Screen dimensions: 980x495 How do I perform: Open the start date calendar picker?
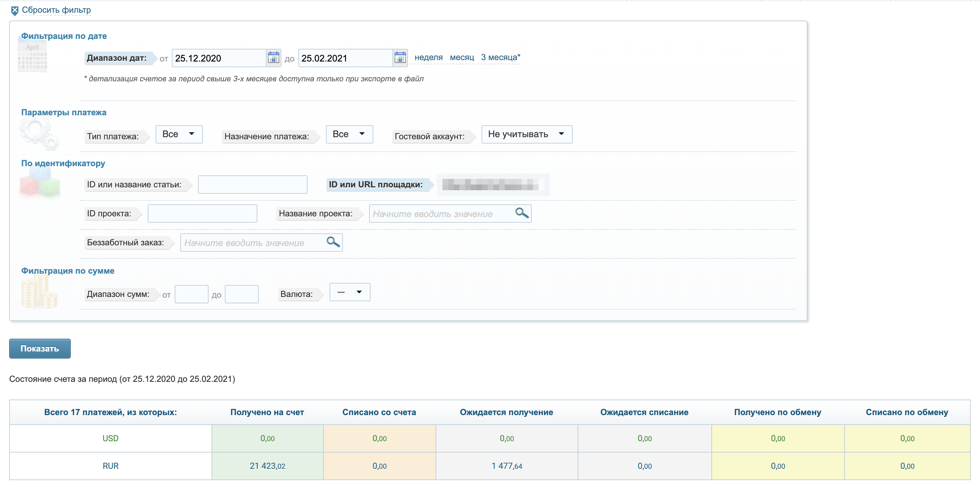273,58
